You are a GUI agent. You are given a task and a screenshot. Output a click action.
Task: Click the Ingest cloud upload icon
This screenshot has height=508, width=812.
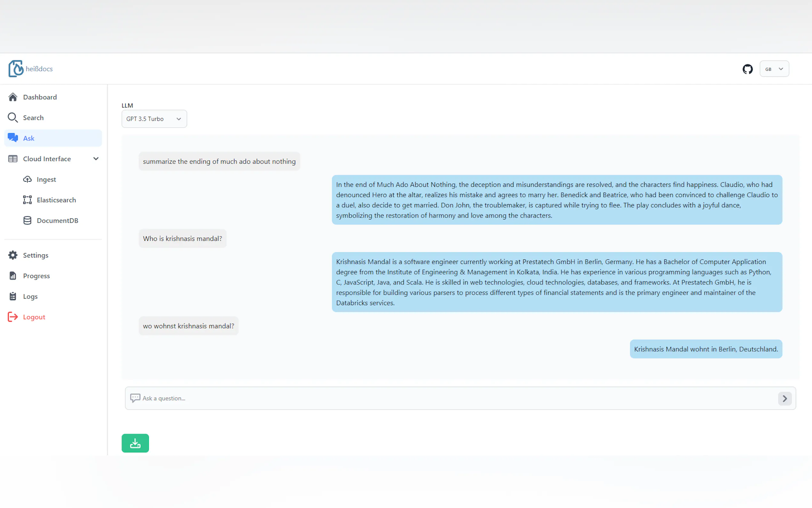tap(27, 179)
